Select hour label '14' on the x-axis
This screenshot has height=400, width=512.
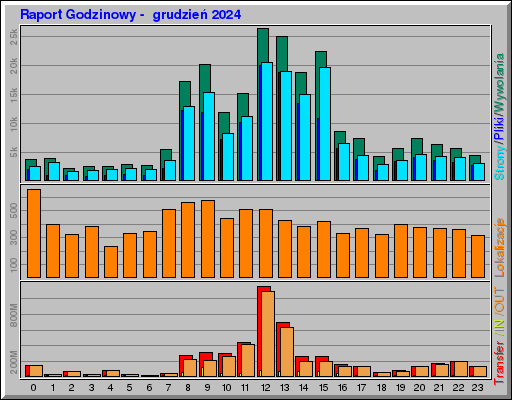tap(304, 388)
